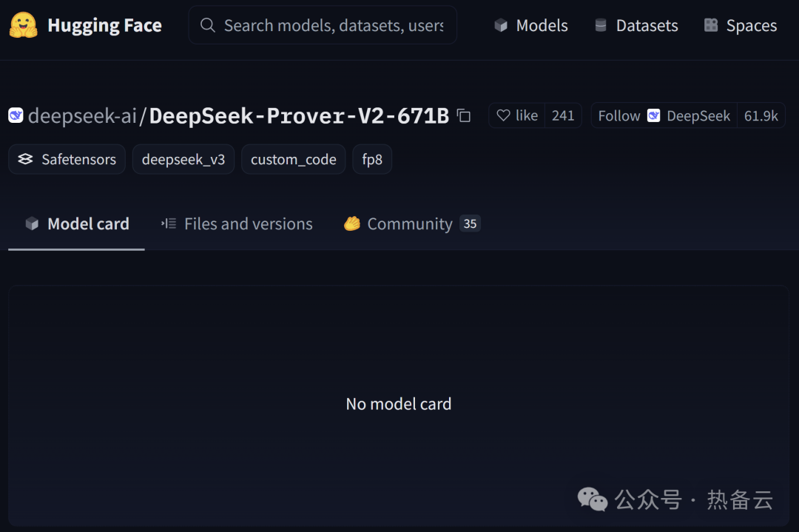Click the DeepSeek org avatar beside deepseek-ai
This screenshot has height=532, width=799.
(16, 115)
